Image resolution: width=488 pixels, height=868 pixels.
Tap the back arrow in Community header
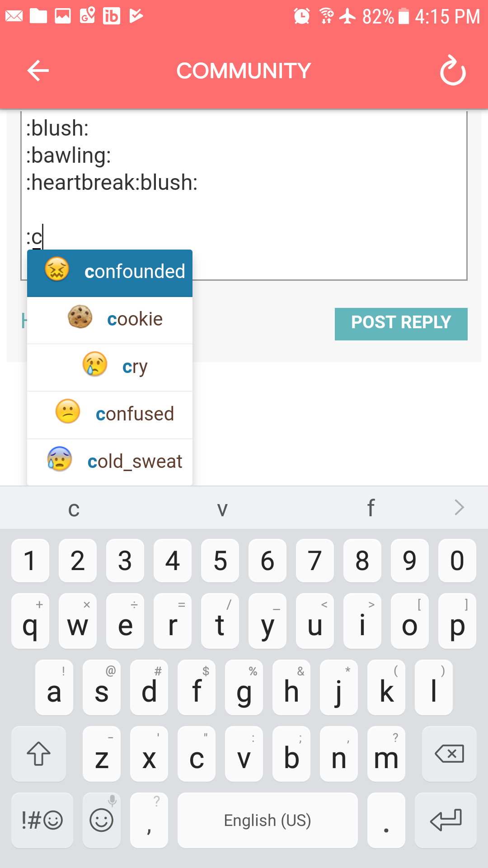coord(38,71)
